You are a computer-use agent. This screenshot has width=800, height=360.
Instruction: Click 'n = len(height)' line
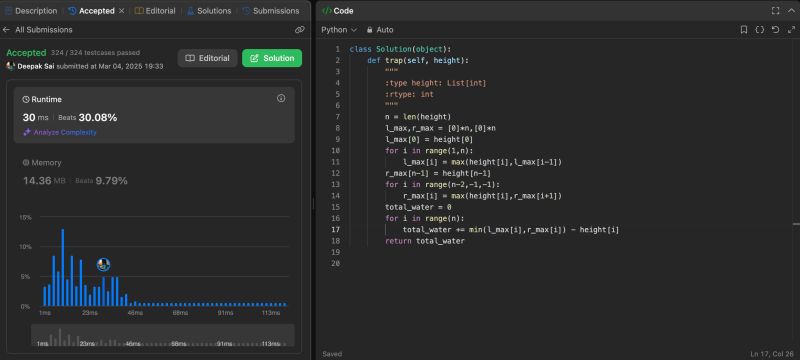418,117
